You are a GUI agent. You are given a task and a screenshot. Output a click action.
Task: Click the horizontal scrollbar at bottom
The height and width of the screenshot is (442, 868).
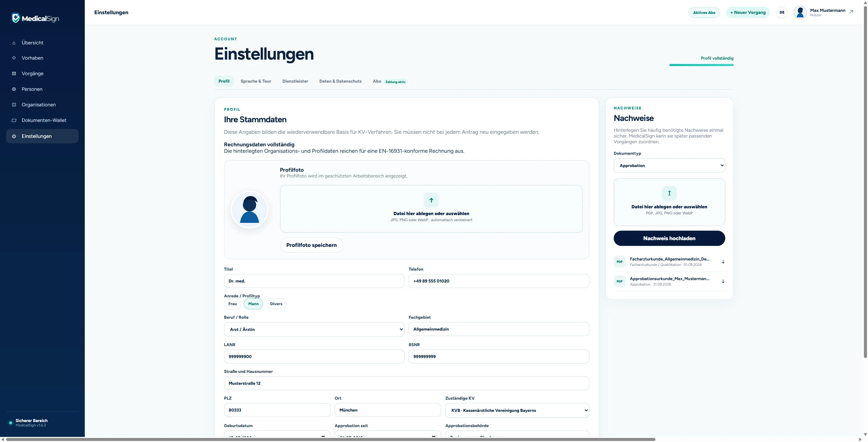[331, 439]
